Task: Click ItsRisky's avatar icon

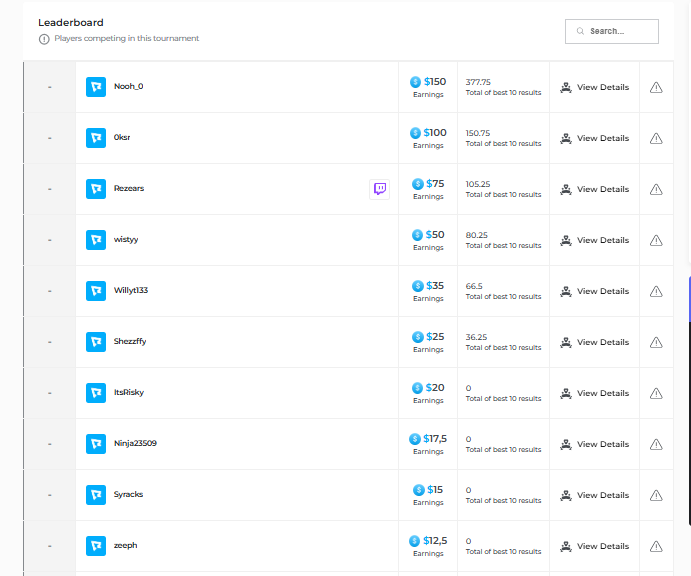Action: [96, 393]
